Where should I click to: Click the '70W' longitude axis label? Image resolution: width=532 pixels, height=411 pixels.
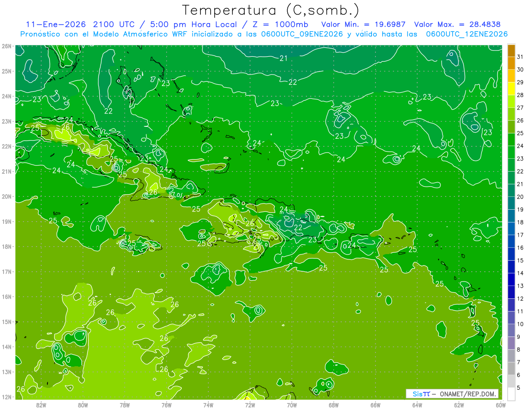(x=292, y=405)
